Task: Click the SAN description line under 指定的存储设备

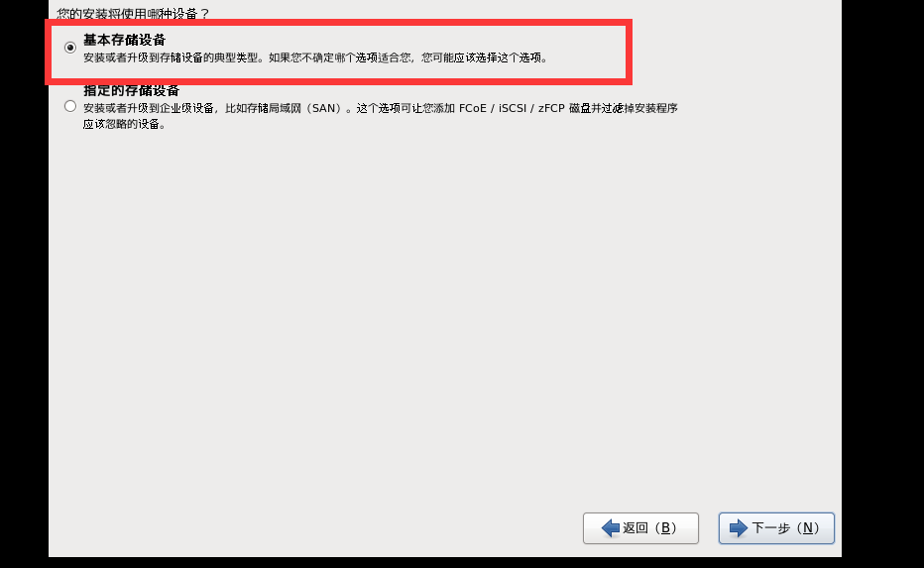Action: click(381, 108)
